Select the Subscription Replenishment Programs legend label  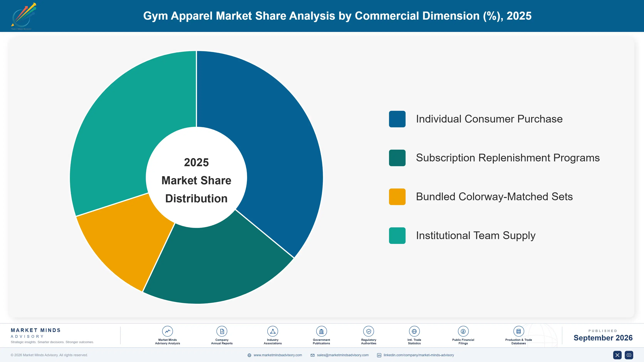coord(508,158)
